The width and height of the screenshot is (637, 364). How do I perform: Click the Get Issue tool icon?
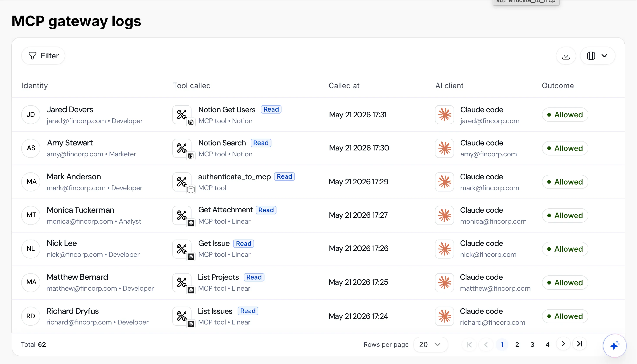coord(182,249)
